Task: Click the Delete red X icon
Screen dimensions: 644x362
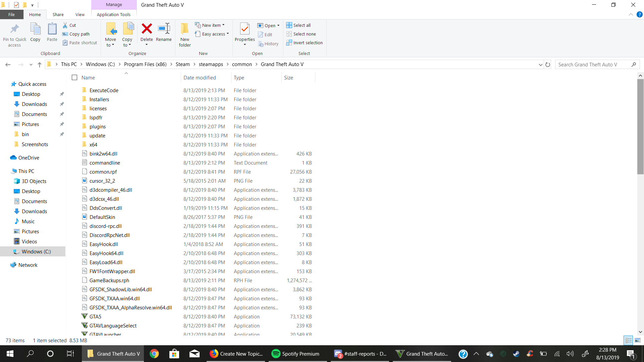Action: pos(147,29)
